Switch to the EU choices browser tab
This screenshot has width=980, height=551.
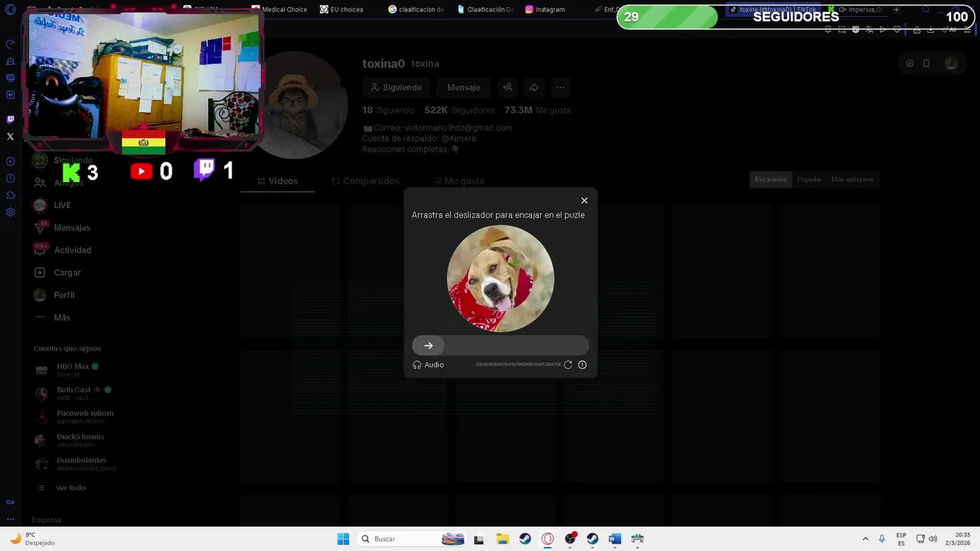coord(341,9)
